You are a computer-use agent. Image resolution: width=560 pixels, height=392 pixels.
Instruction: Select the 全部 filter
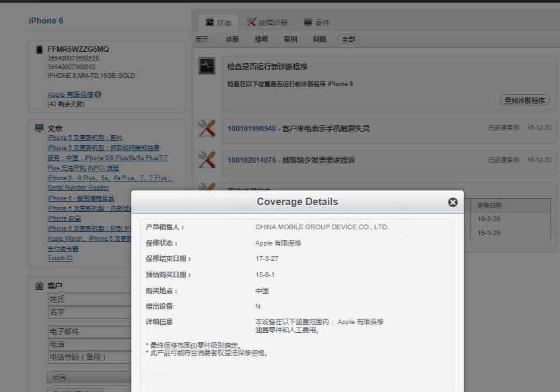point(348,39)
